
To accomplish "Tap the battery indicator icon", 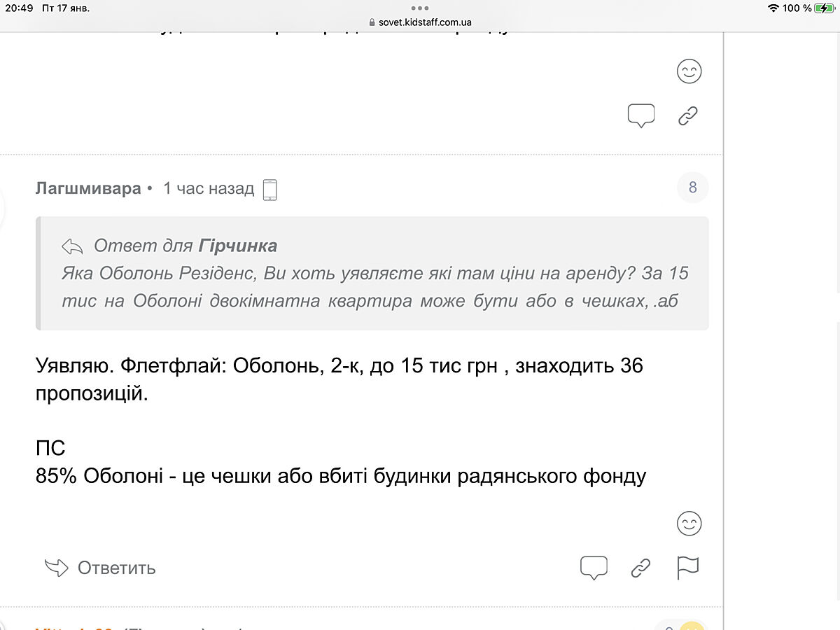I will click(824, 8).
